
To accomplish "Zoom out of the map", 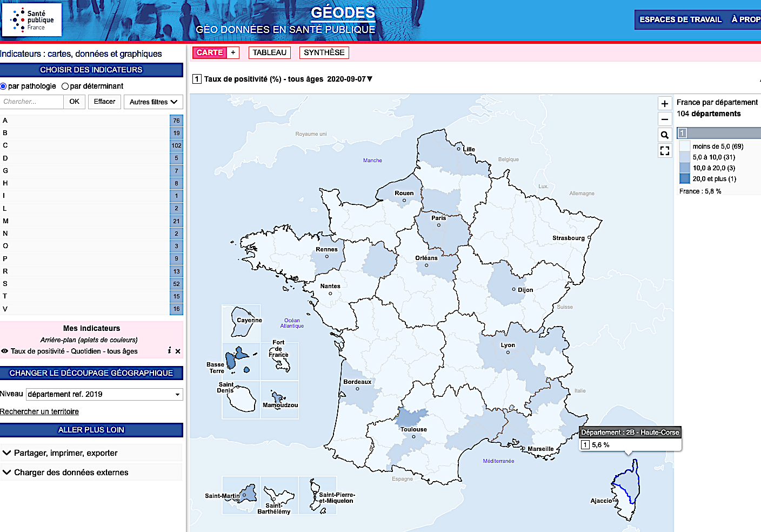I will [665, 119].
